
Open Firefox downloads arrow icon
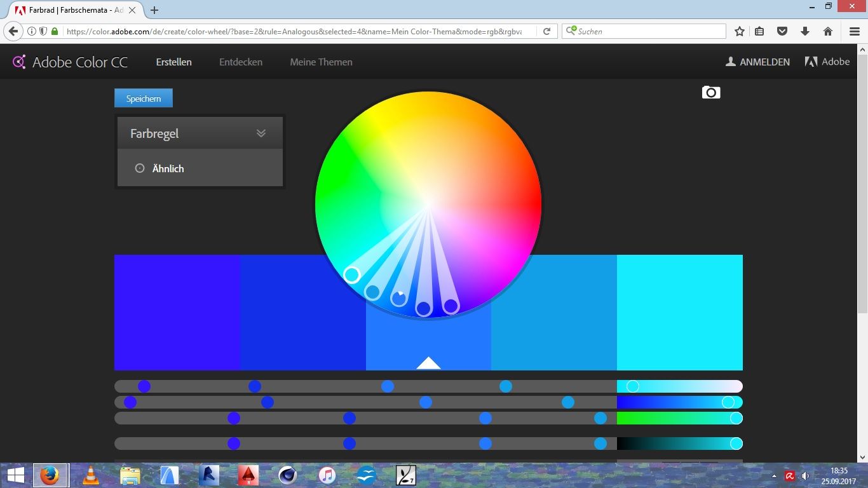point(805,31)
